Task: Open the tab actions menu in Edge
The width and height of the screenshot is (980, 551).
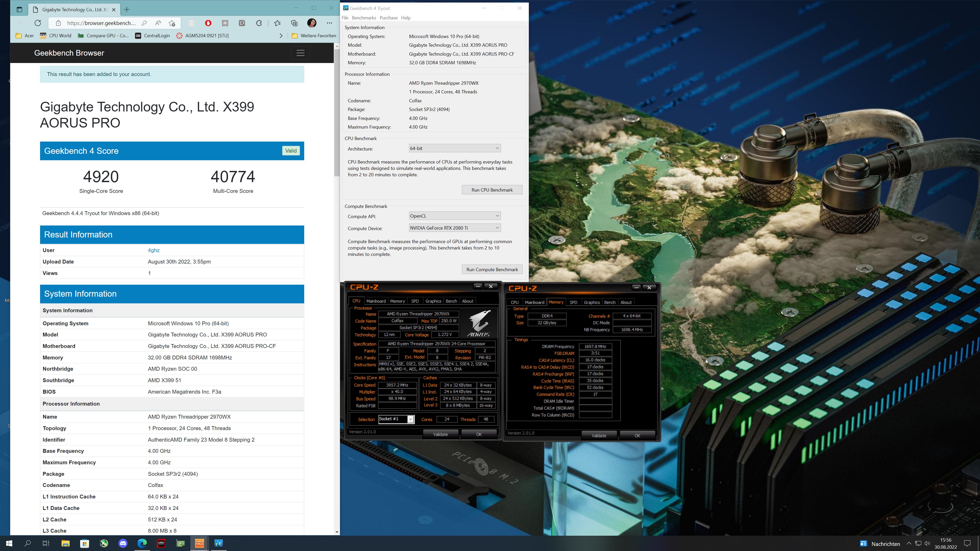Action: coord(19,9)
